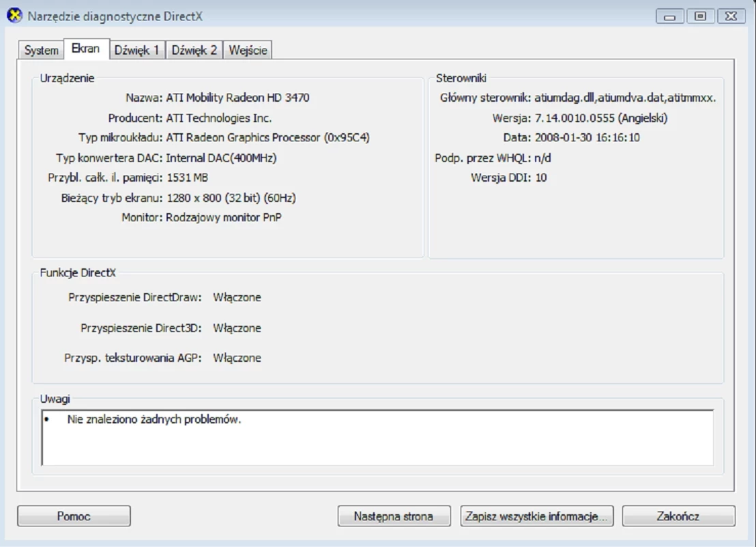The height and width of the screenshot is (547, 756).
Task: Click the Funkcje DirectX group heading
Action: click(x=78, y=272)
